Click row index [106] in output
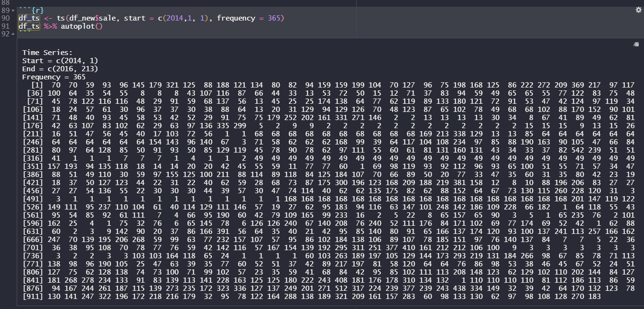Viewport: 644px width, 309px height. pyautogui.click(x=33, y=109)
